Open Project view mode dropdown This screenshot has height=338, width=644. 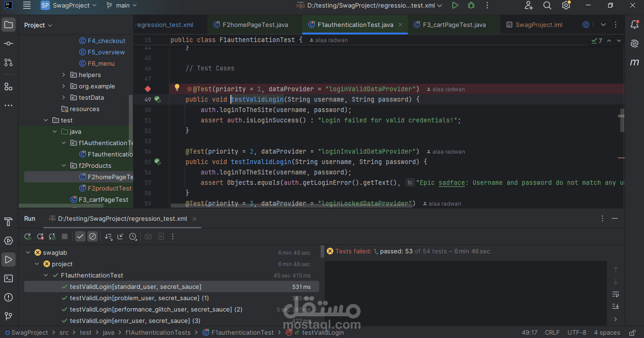pyautogui.click(x=38, y=25)
